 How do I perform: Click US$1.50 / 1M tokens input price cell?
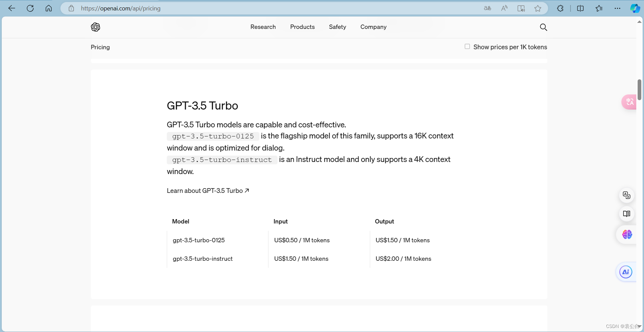click(x=301, y=259)
